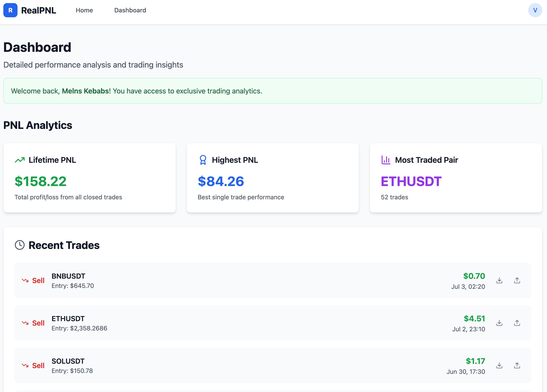
Task: Click the Highest PNL card title
Action: (235, 160)
